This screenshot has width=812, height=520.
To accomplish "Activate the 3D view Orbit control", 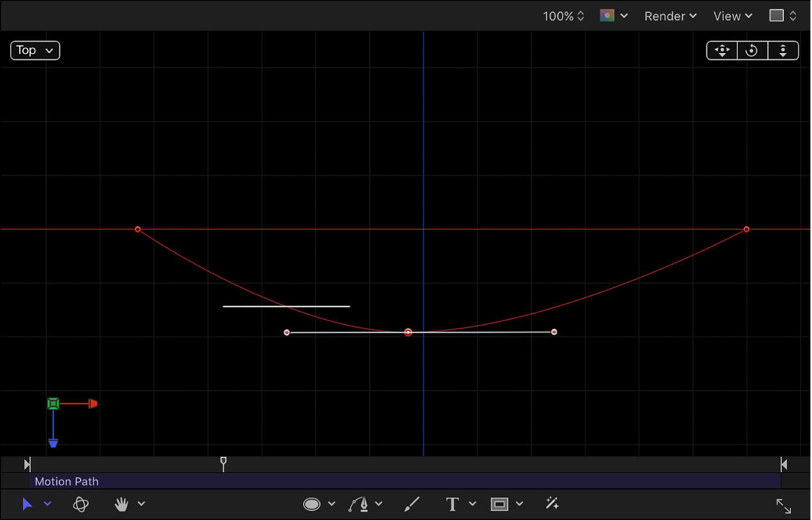I will tap(753, 50).
